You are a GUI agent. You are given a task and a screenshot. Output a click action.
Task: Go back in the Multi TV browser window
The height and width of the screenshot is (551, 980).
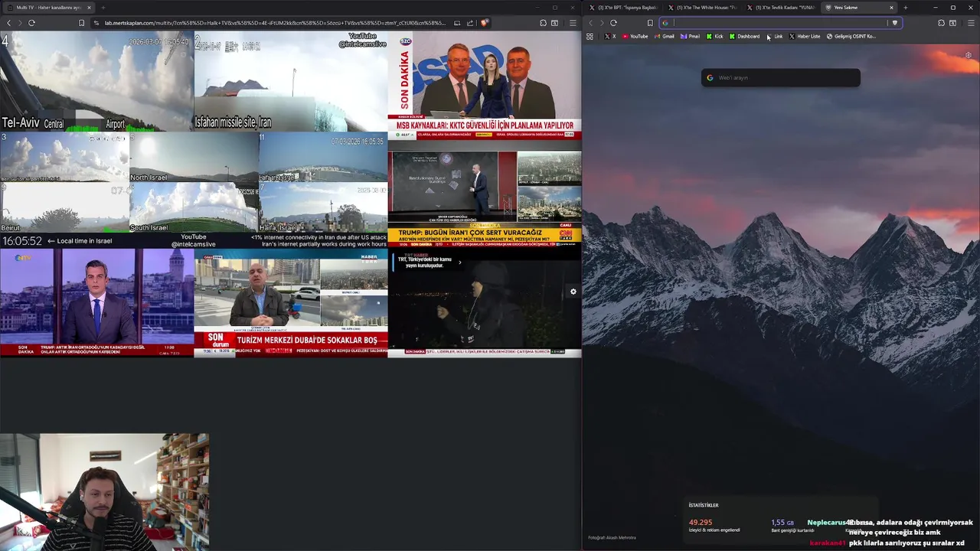coord(8,23)
